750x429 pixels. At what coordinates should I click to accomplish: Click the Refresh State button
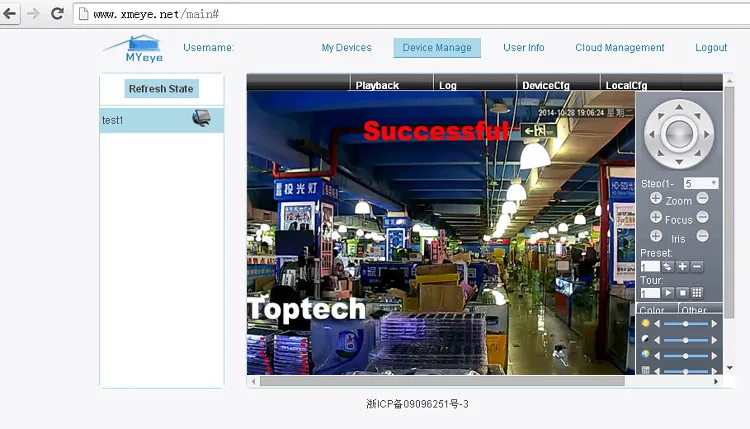pos(161,88)
